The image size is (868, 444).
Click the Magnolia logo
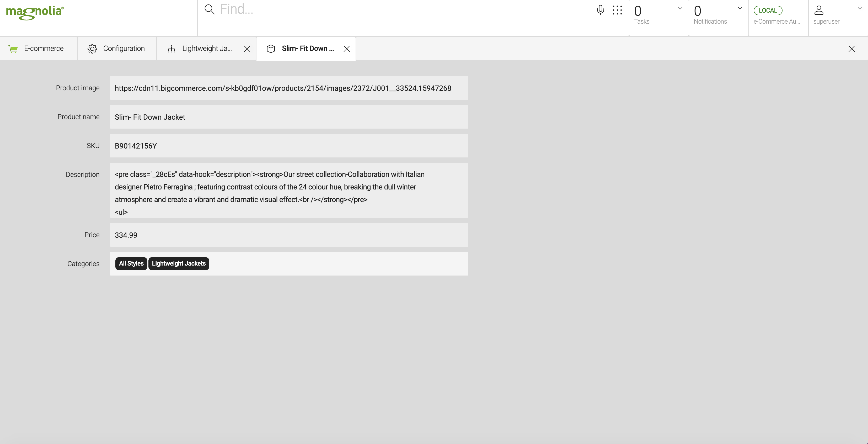click(34, 13)
